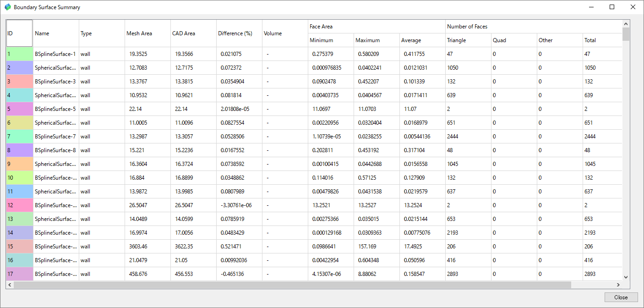
Task: Click the vertical scrollbar up arrow
Action: point(626,23)
